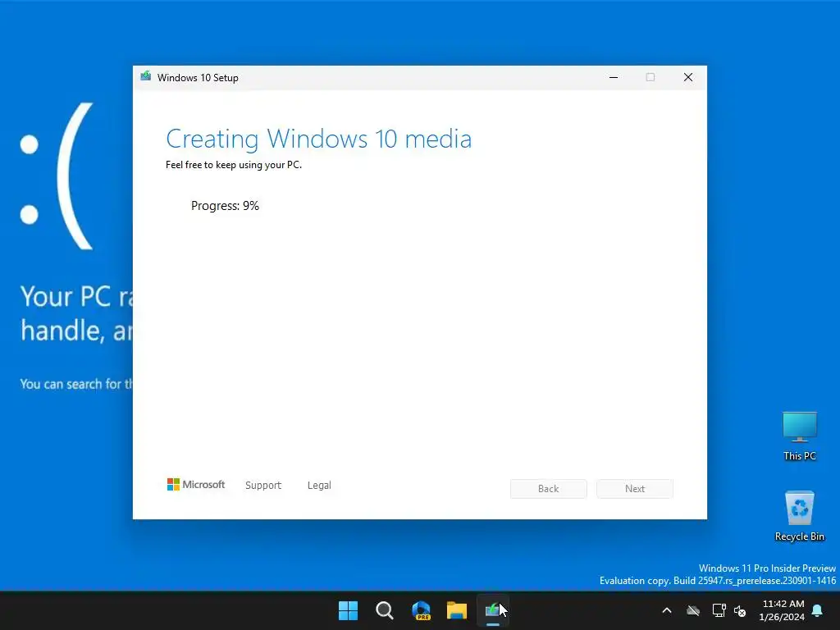Click the muted volume tray icon
Screen dimensions: 840x630
point(741,610)
